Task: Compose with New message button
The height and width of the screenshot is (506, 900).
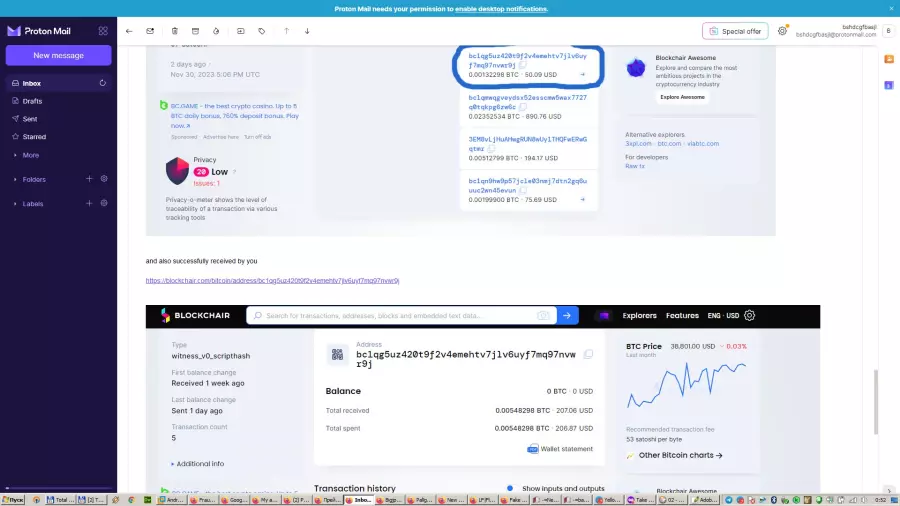Action: point(59,56)
